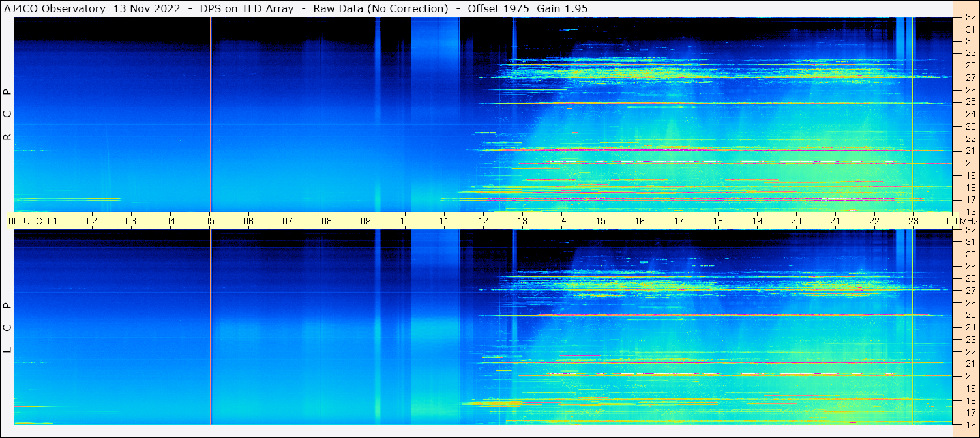This screenshot has height=438, width=980.
Task: Click the 20 MHz label on the LCP frequency scale
Action: [x=970, y=376]
